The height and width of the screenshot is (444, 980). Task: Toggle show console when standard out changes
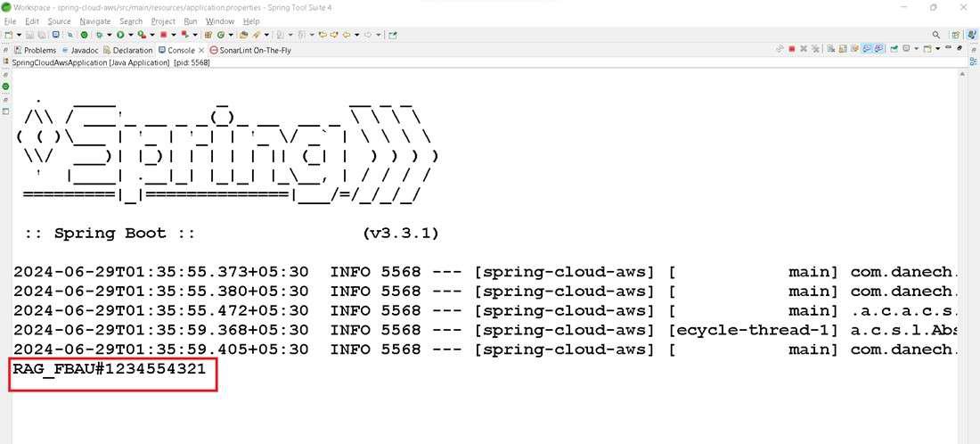(x=867, y=48)
